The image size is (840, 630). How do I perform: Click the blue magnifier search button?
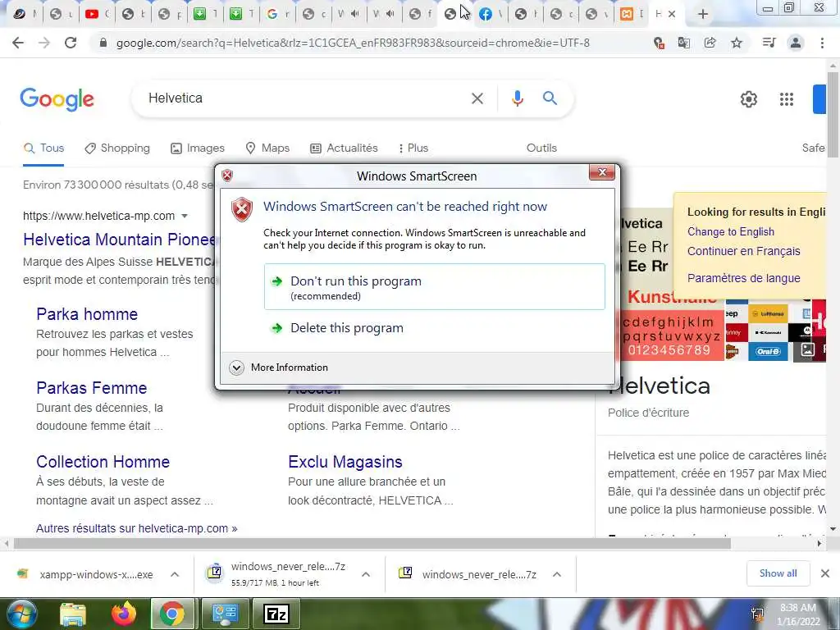(x=550, y=98)
